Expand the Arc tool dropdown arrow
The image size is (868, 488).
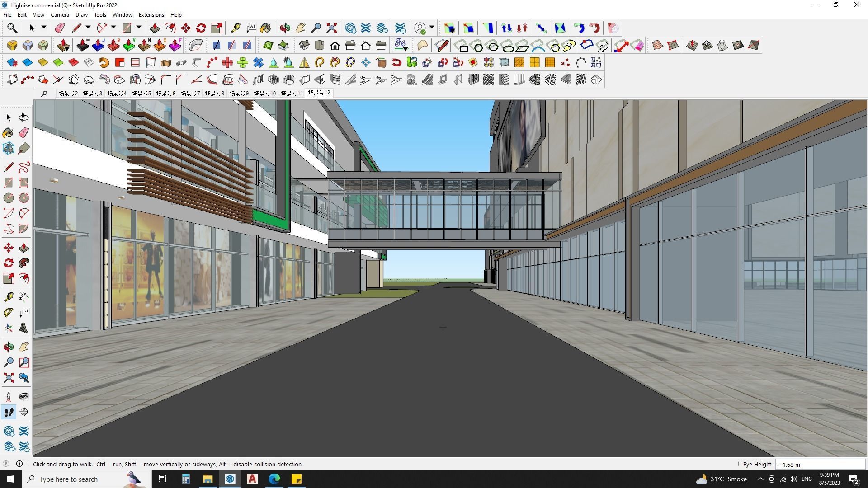(113, 28)
